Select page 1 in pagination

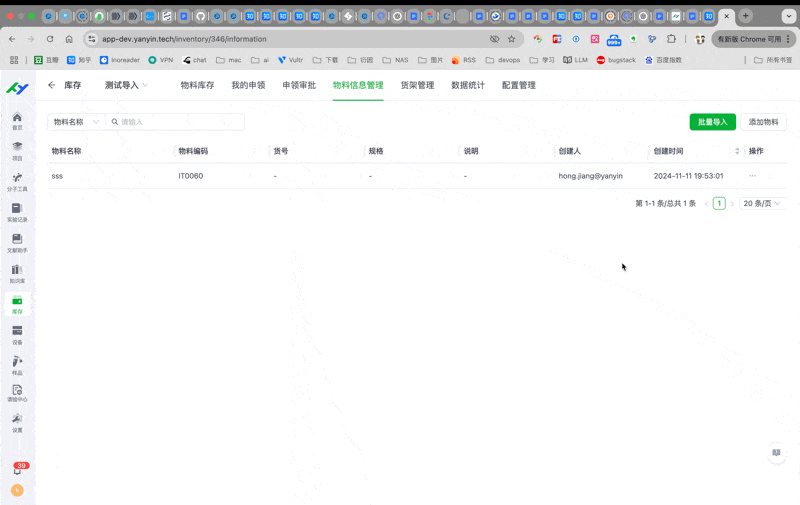pos(719,204)
